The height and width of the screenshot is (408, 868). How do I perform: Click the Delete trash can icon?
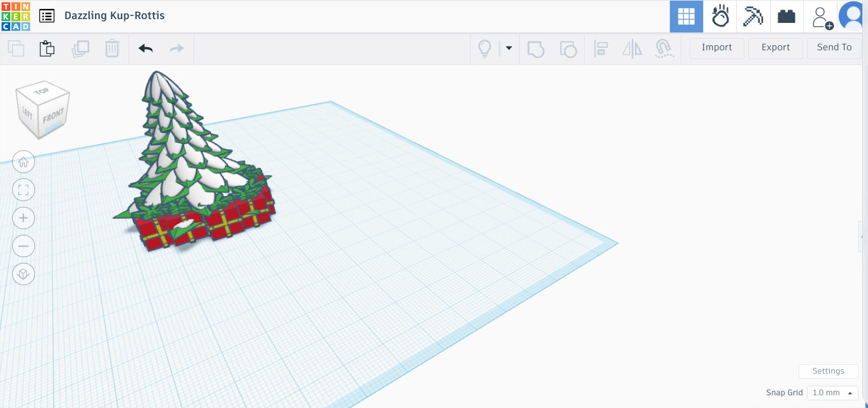(112, 48)
